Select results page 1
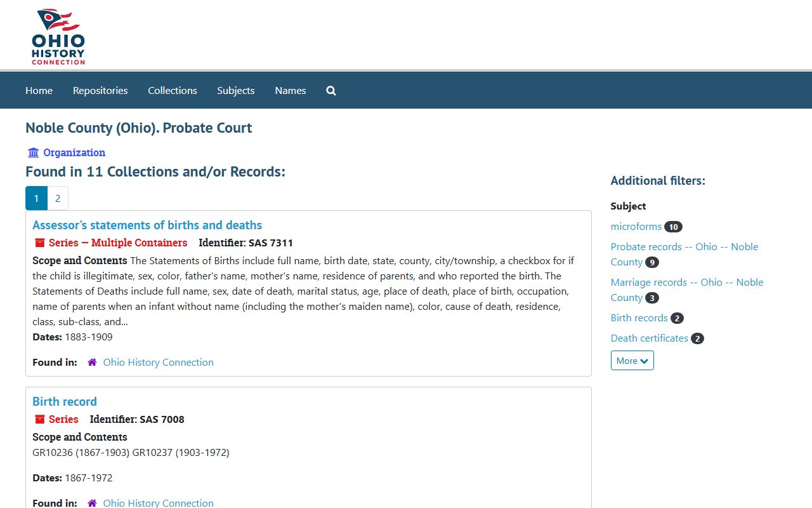Image resolution: width=812 pixels, height=508 pixels. [x=36, y=198]
